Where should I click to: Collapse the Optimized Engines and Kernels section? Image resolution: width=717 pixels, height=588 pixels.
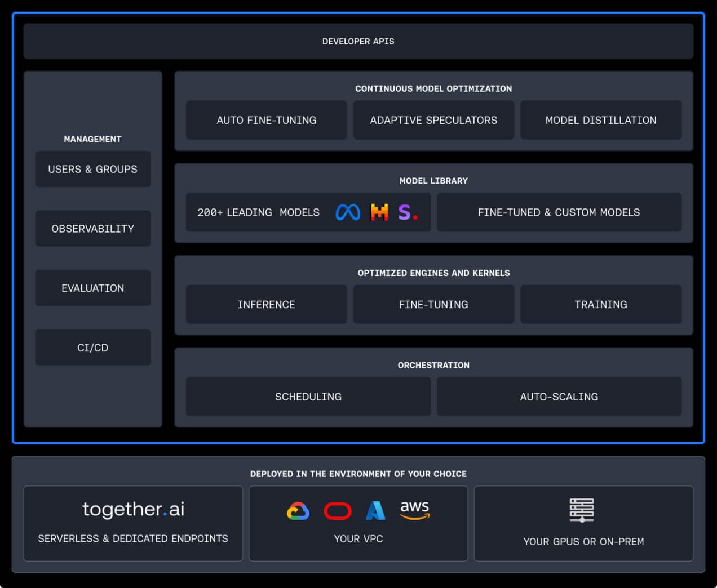(x=433, y=273)
